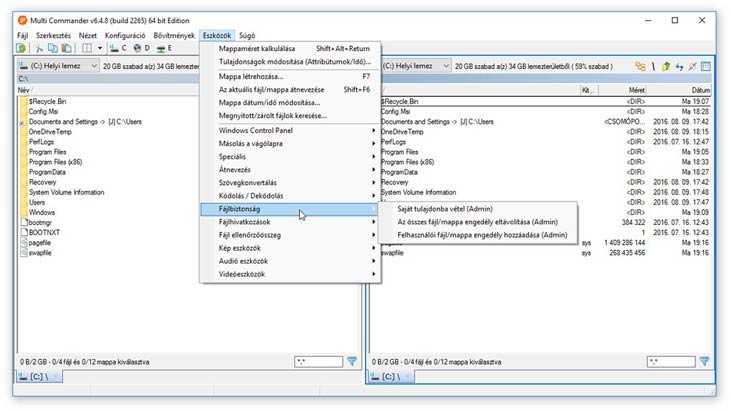Expand Szövegkonvertálás submenu
The image size is (730, 410).
pyautogui.click(x=291, y=182)
